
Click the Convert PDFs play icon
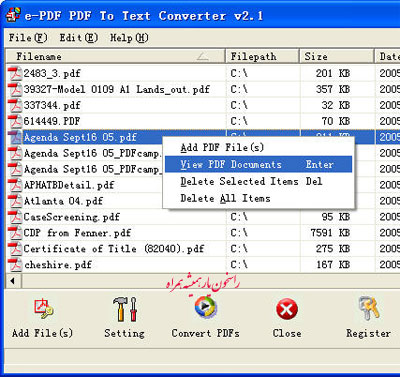pos(206,307)
